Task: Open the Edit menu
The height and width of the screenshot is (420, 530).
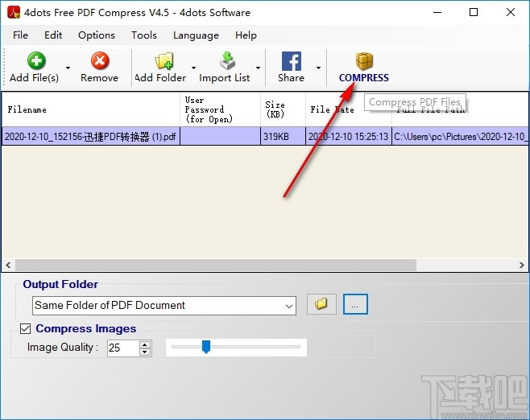Action: click(53, 35)
